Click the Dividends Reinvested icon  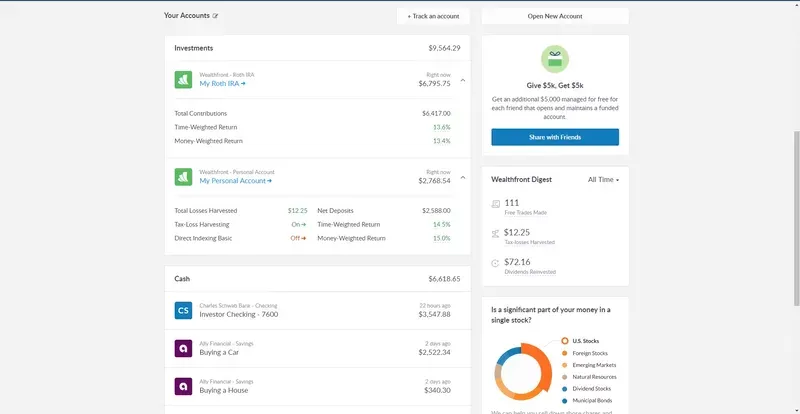click(x=495, y=263)
